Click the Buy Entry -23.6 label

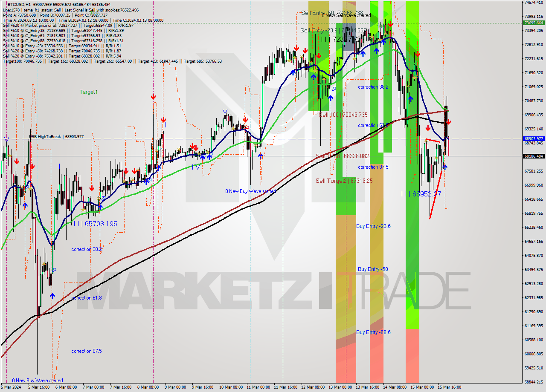(373, 226)
